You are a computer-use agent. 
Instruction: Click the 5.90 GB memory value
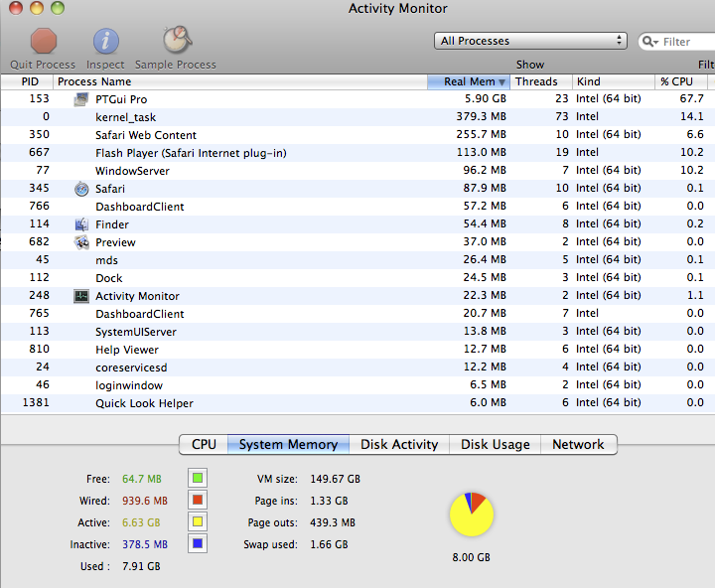point(486,98)
